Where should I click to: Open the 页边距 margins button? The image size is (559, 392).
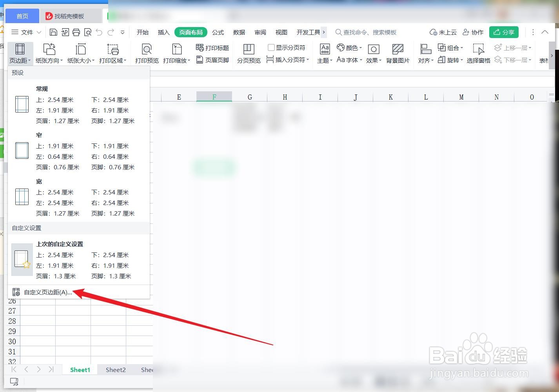click(20, 53)
